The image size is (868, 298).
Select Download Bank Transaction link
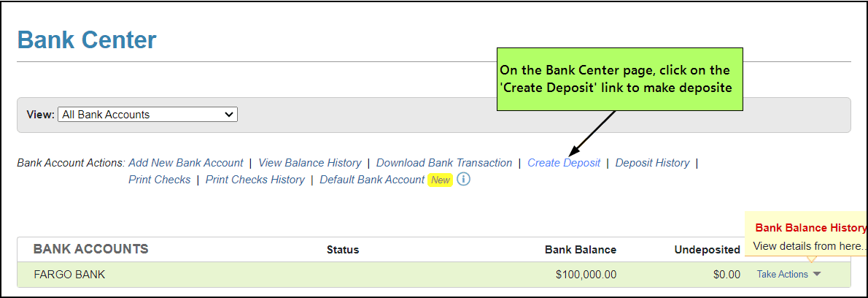pyautogui.click(x=444, y=163)
